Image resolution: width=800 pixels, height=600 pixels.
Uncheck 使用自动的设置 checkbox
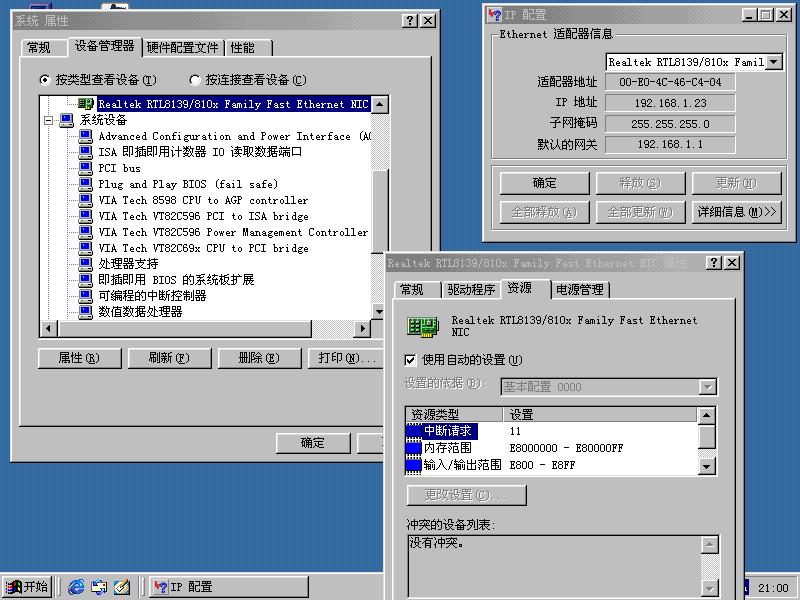pos(411,360)
